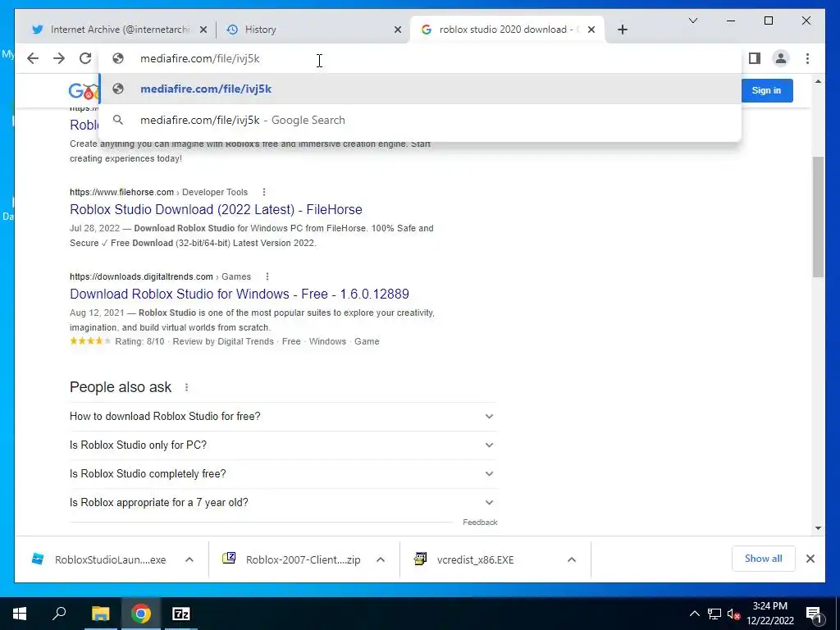Click the Feedback link under People also ask
840x630 pixels.
tap(480, 523)
